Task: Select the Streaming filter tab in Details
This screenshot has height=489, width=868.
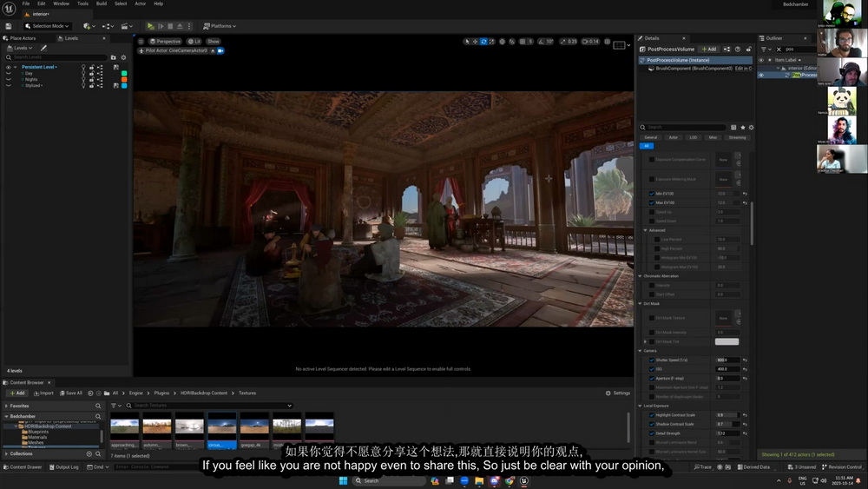Action: (737, 137)
